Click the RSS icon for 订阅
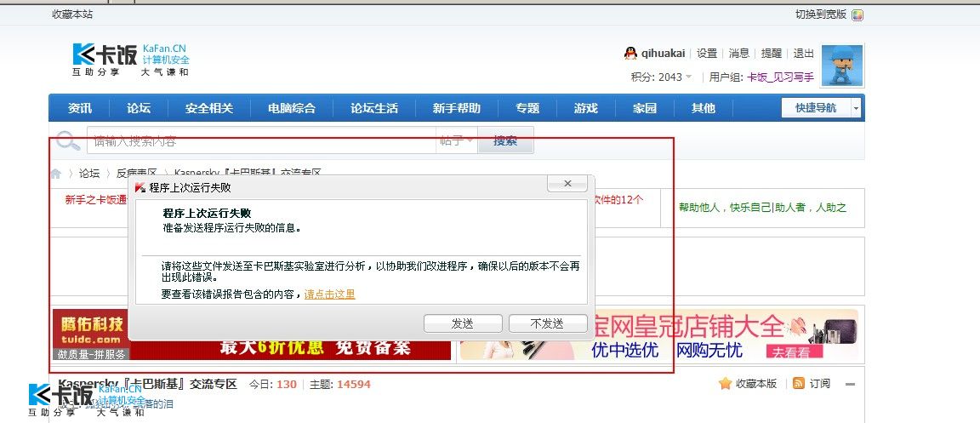 [798, 384]
